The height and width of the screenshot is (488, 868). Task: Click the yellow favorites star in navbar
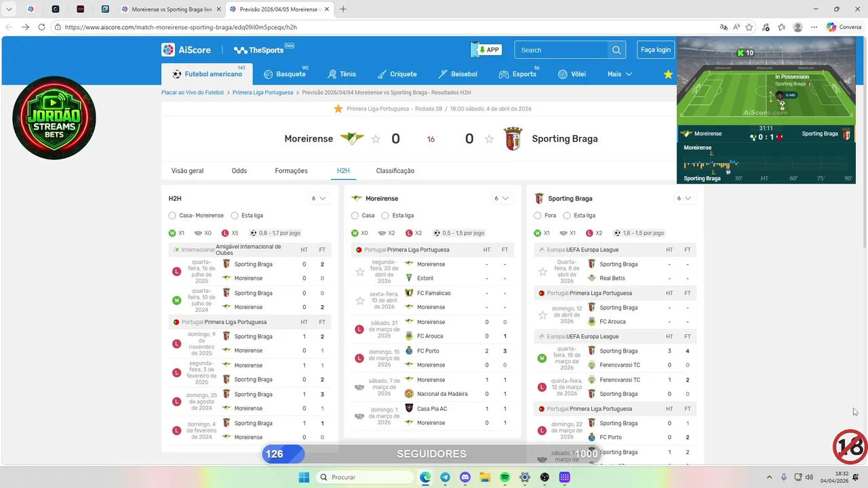(668, 75)
